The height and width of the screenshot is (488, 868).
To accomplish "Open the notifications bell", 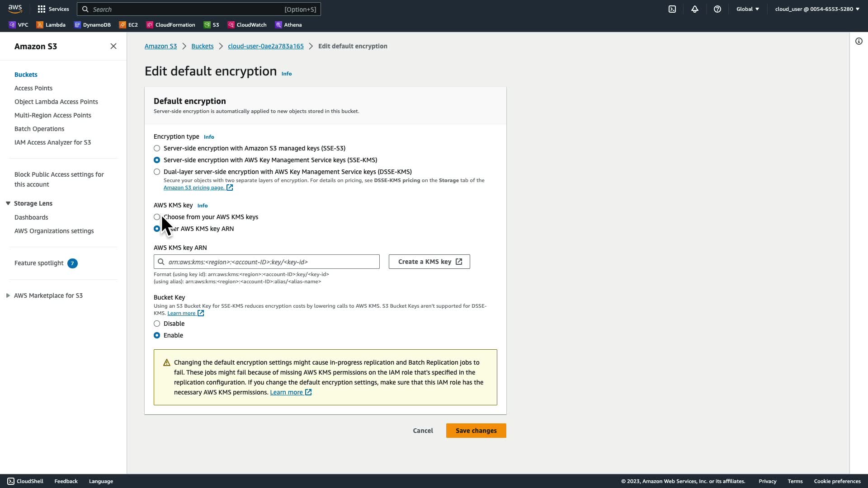I will 695,9.
